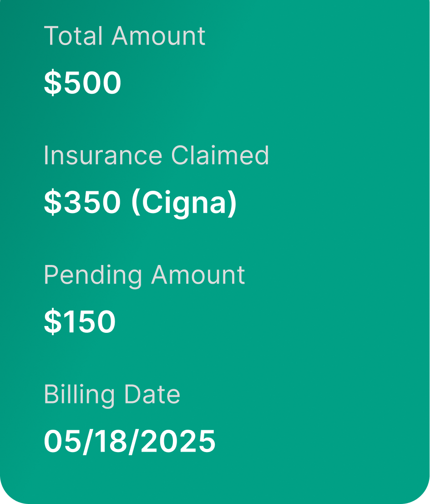
Task: Select the 05/18/2025 billing date value
Action: pyautogui.click(x=130, y=442)
